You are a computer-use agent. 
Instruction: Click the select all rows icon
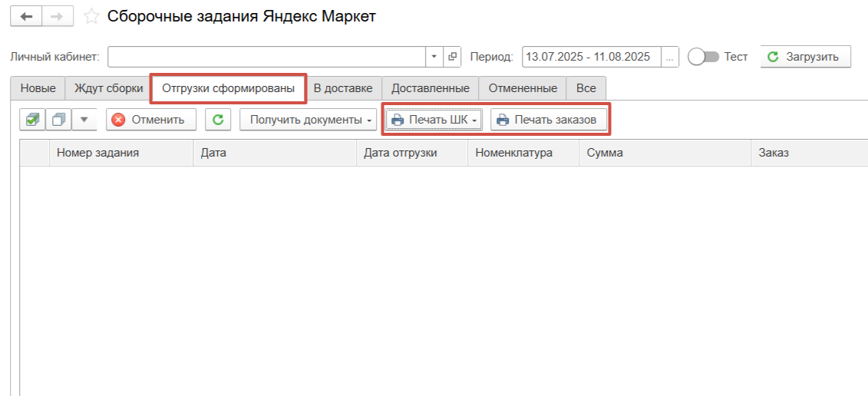(x=32, y=120)
